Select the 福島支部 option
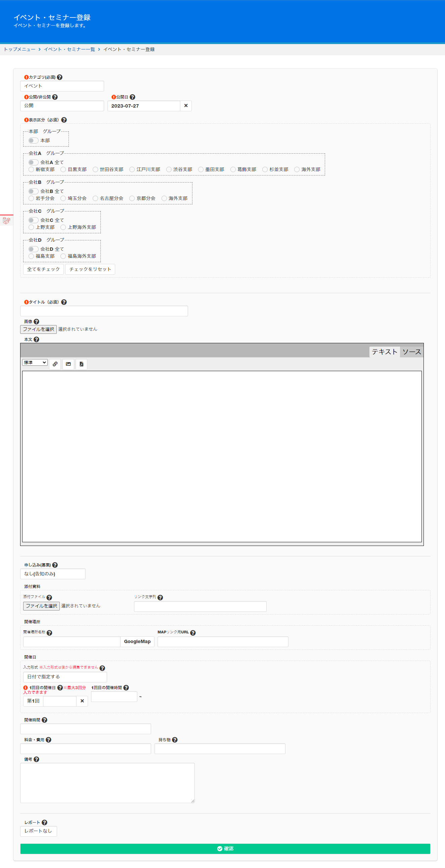Screen dimensions: 445x868 pos(31,257)
